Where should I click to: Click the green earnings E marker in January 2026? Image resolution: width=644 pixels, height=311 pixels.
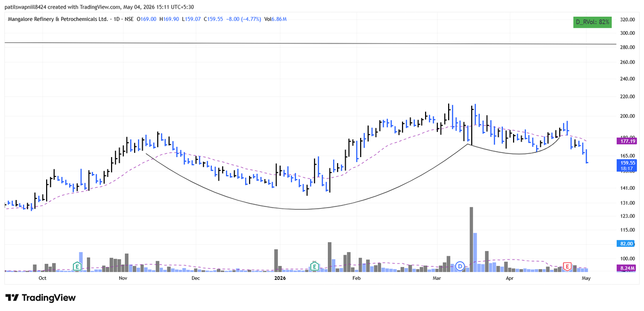coord(314,266)
